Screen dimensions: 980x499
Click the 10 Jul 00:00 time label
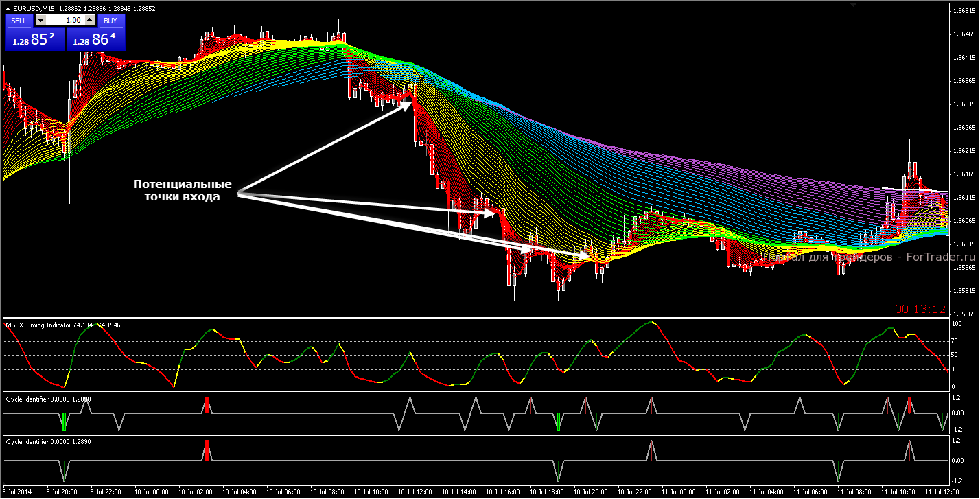coord(151,492)
